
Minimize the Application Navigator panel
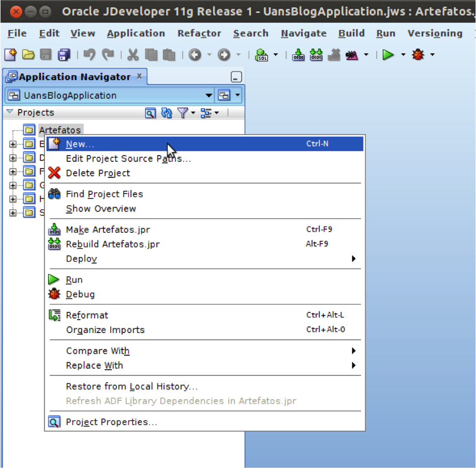[x=236, y=77]
